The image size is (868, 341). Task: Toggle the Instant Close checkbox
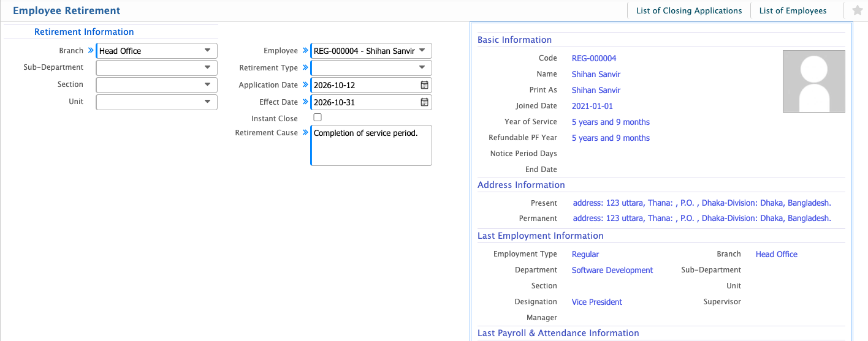tap(318, 118)
